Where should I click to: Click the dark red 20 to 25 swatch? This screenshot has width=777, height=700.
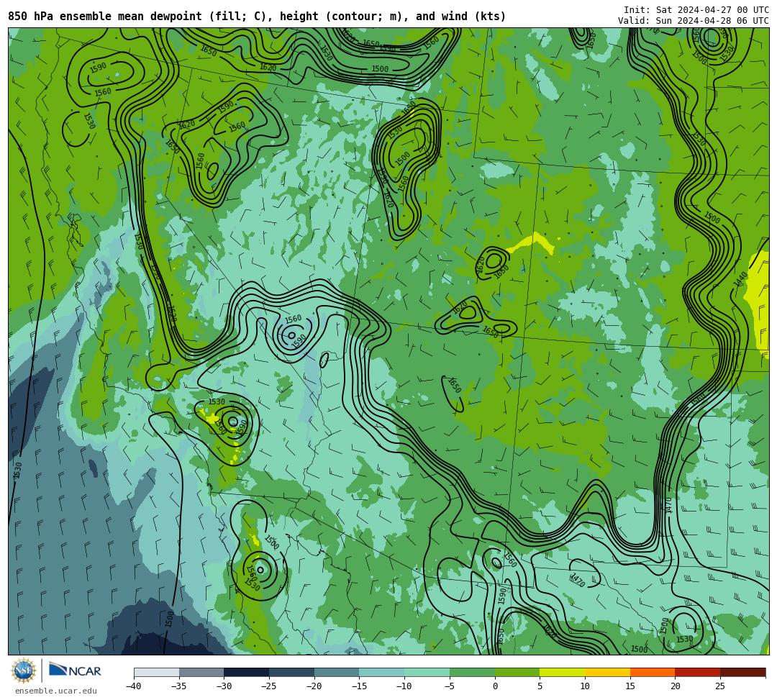697,672
